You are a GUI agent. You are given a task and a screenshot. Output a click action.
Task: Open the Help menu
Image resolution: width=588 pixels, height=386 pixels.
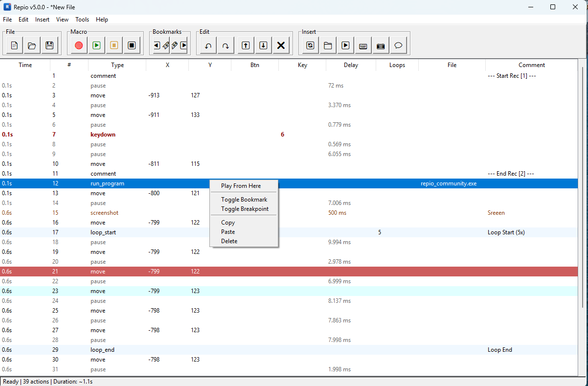point(102,20)
